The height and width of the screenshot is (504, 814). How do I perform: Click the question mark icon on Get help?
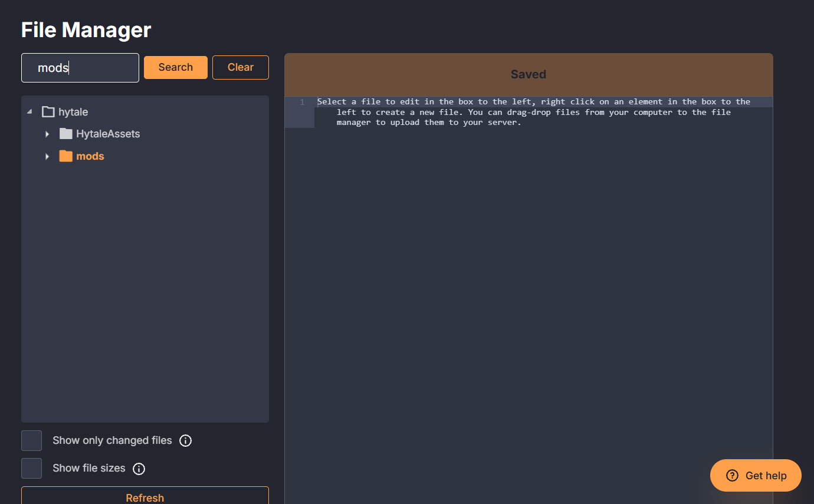(x=731, y=475)
